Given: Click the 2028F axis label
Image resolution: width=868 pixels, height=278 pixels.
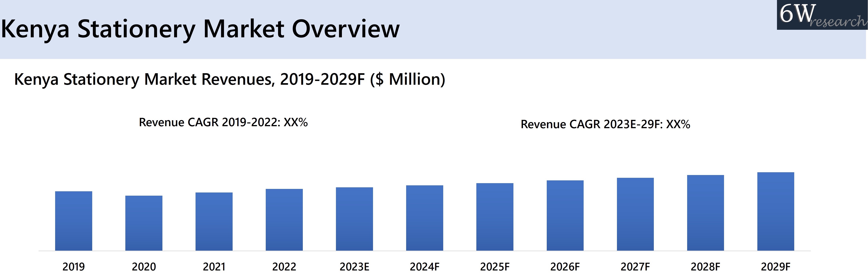Looking at the screenshot, I should [706, 267].
